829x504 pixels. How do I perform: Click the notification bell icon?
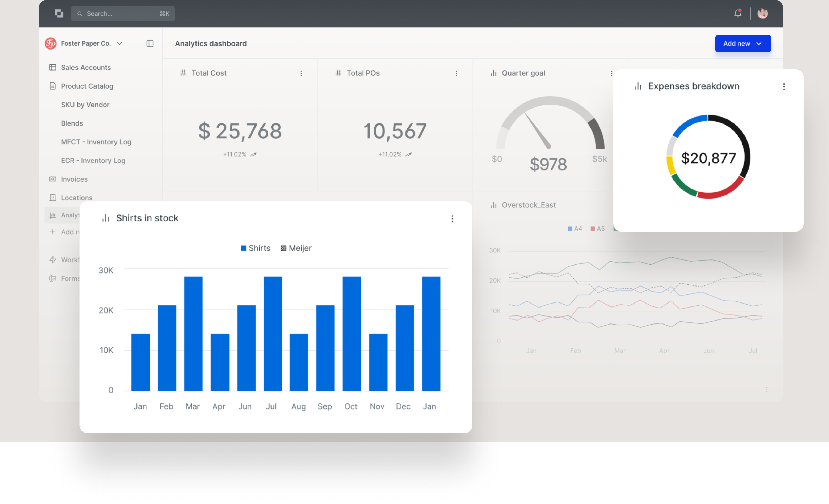click(737, 13)
